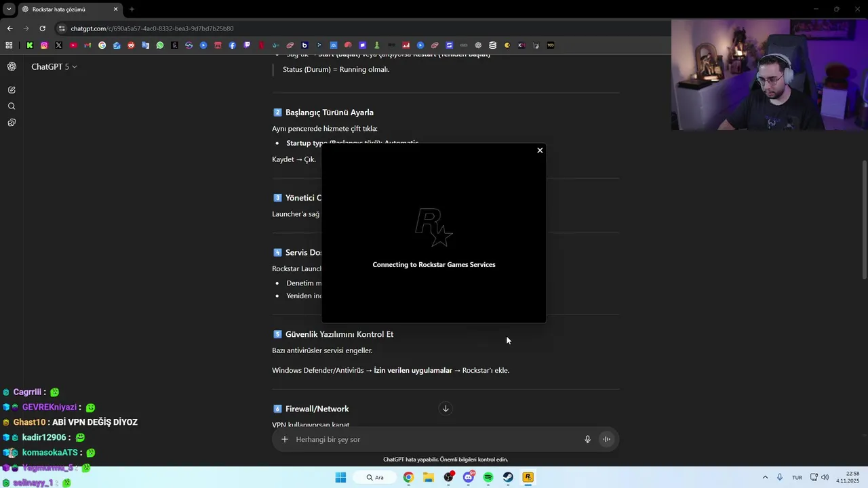868x488 pixels.
Task: Open the Facebook bookmark
Action: 233,45
